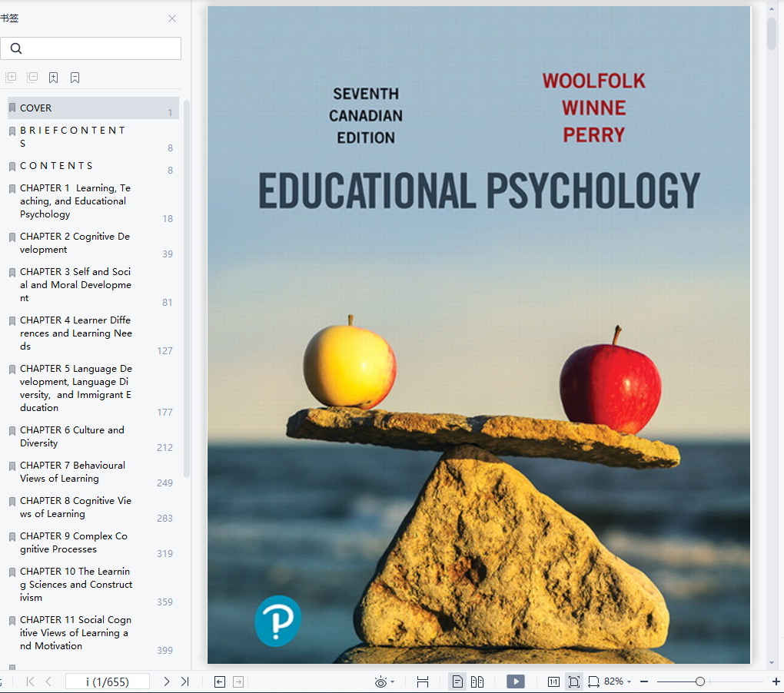The image size is (784, 693).
Task: Click the document vertical scrollbar thumb
Action: 772,34
